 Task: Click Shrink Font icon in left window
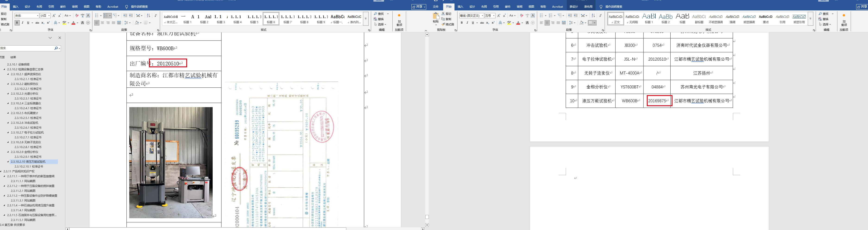60,16
